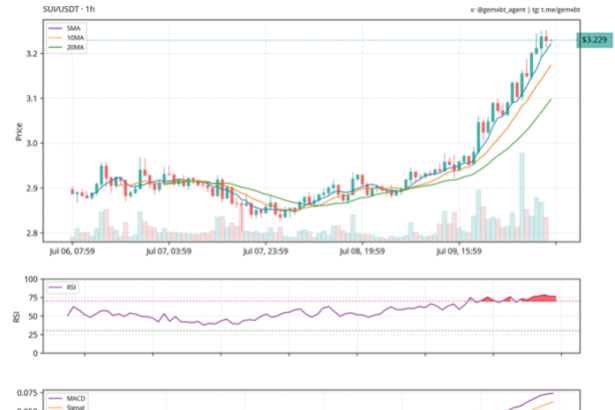Click the 50 level on RSI axis

click(36, 315)
